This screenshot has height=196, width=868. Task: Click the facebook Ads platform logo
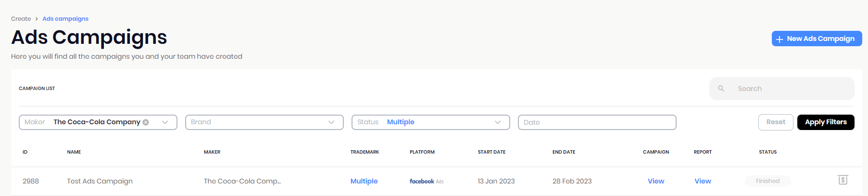[x=426, y=182]
